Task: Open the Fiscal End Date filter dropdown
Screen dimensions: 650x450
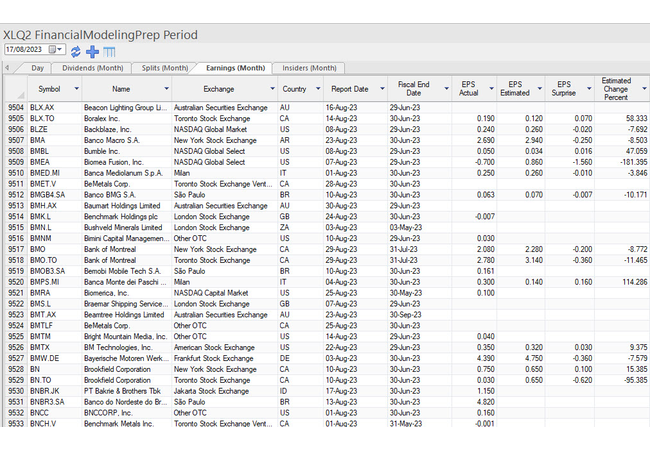Action: tap(446, 89)
